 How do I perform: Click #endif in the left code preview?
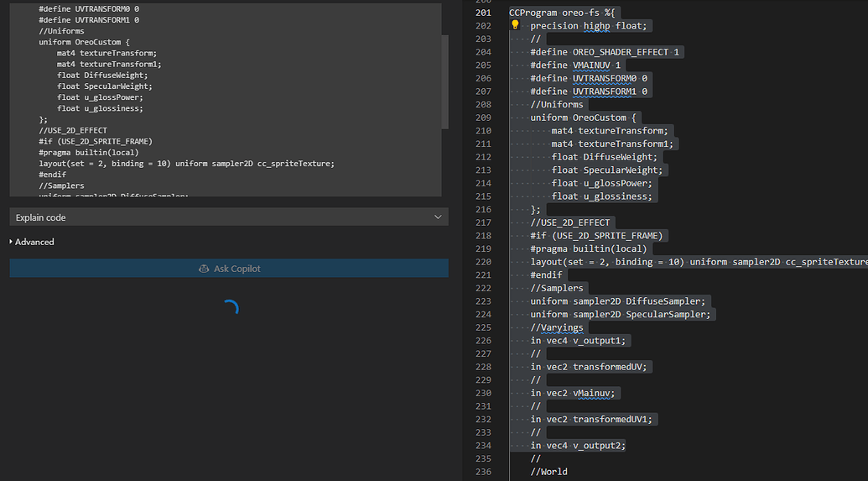(x=54, y=175)
